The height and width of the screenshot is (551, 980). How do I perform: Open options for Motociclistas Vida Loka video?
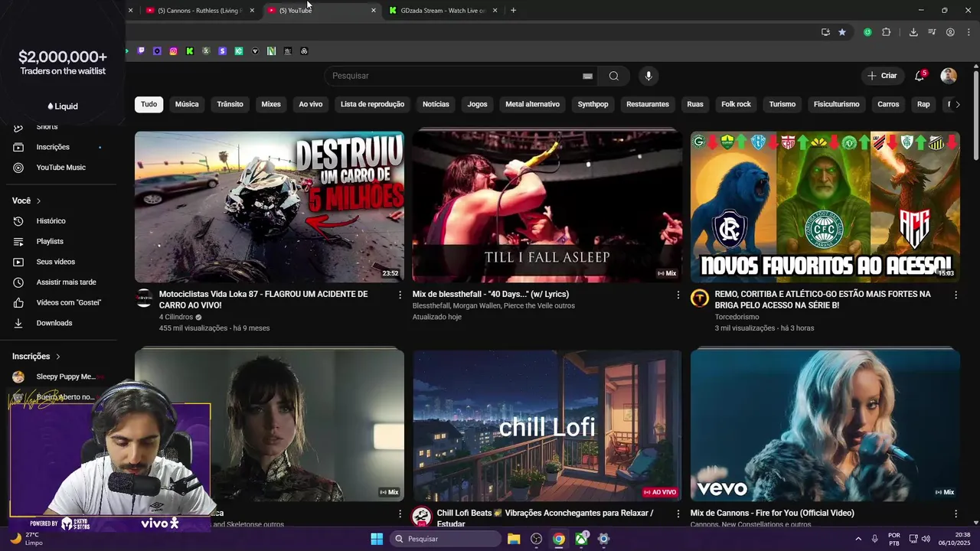[400, 295]
